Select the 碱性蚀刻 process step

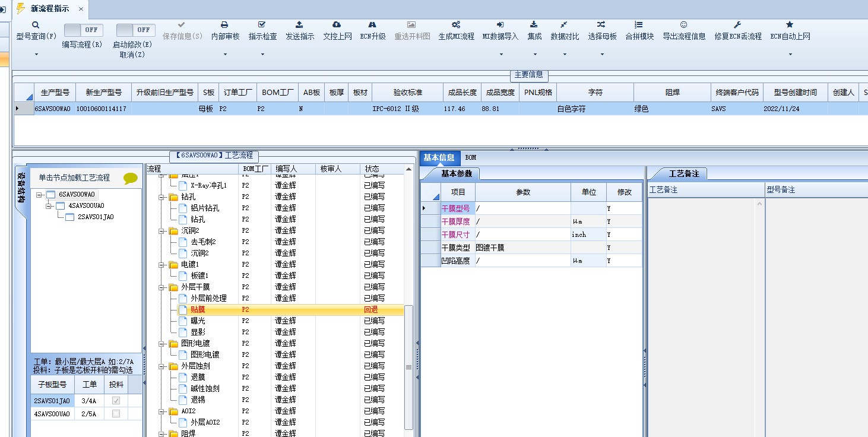point(205,388)
